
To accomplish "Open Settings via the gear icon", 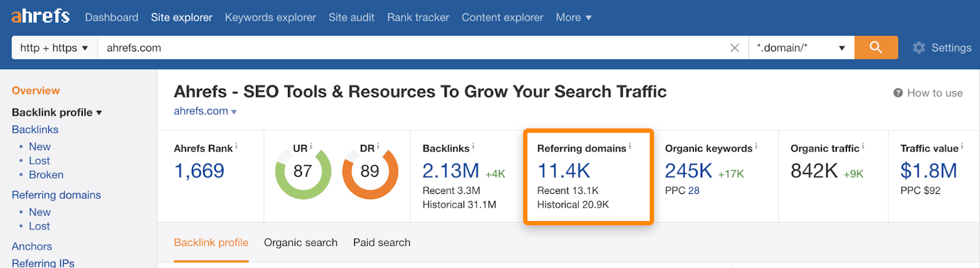I will point(919,48).
